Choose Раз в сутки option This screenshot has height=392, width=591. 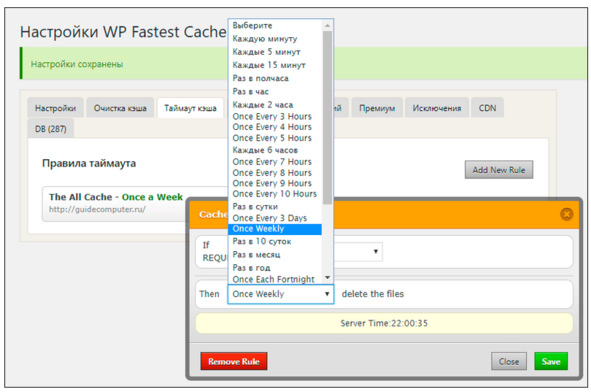click(275, 206)
